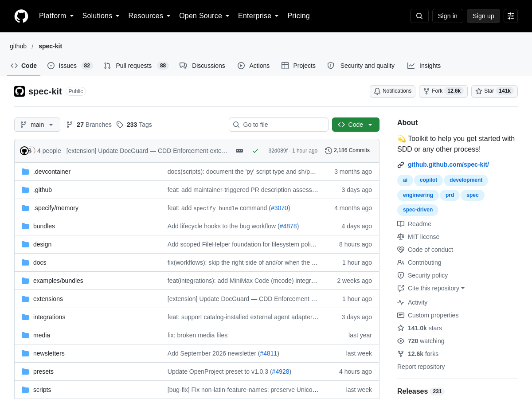Open the green Code dropdown
The height and width of the screenshot is (399, 532).
[356, 125]
